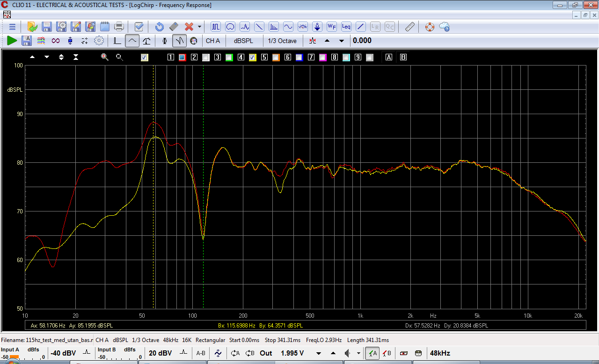Toggle overlay 4 yellow checkbox
The image size is (599, 364).
tap(252, 57)
